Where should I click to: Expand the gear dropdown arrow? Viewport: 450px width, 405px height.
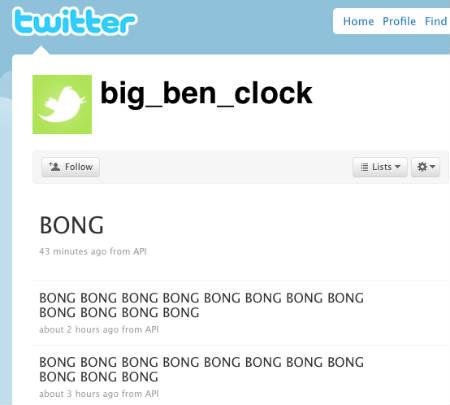(x=432, y=166)
